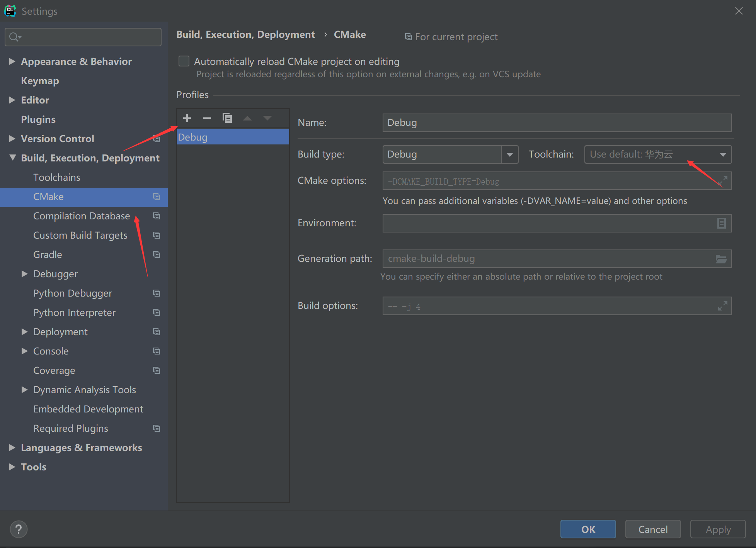Click the CMake breadcrumb item
The image size is (756, 548).
[x=350, y=34]
